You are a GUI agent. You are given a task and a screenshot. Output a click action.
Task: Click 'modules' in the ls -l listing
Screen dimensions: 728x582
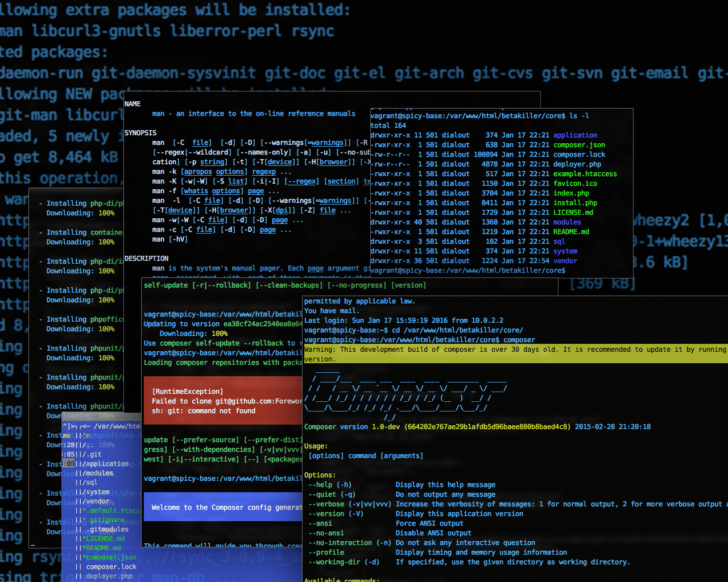tap(567, 222)
